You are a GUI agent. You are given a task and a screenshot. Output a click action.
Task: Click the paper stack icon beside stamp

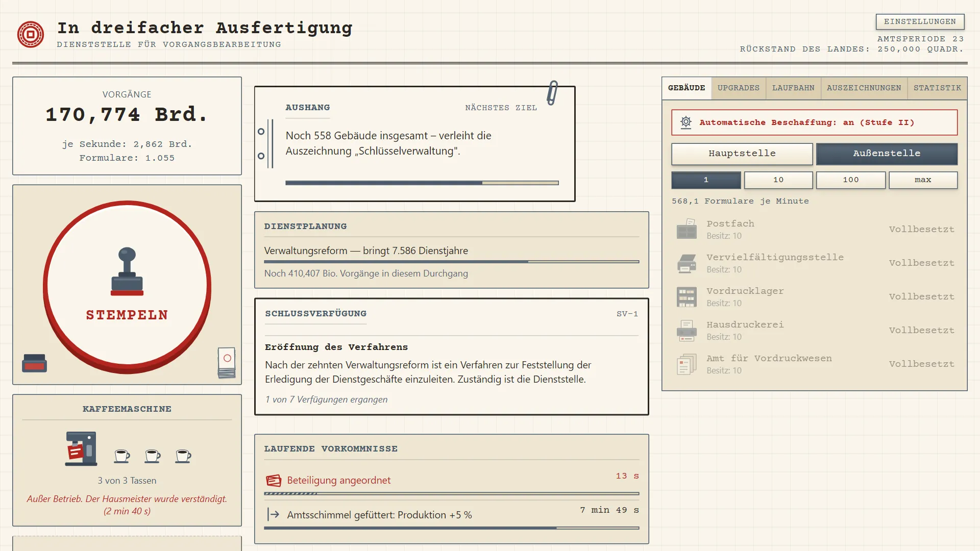[227, 363]
